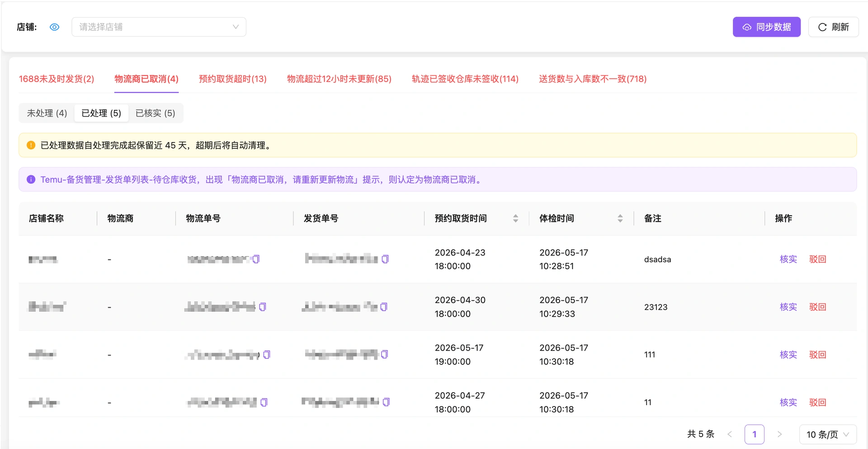Viewport: 868px width, 449px height.
Task: Select the 送货数与入库数不一致(718) tab
Action: (593, 79)
